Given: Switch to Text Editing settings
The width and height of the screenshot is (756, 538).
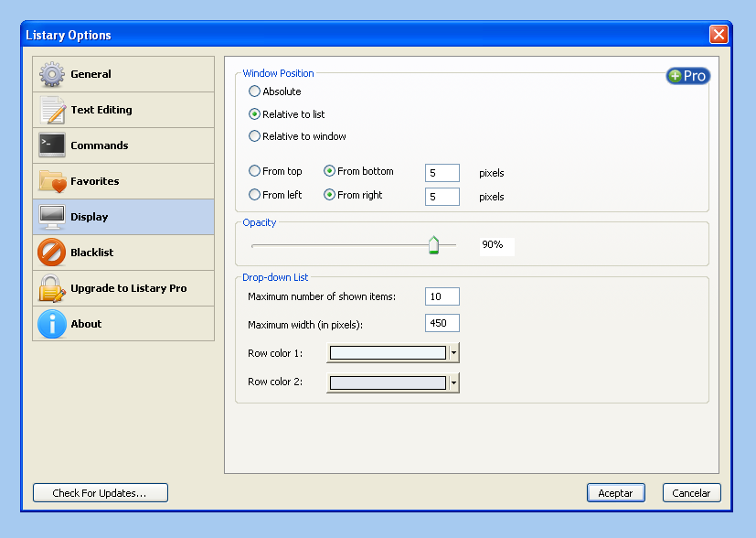Looking at the screenshot, I should pyautogui.click(x=123, y=110).
